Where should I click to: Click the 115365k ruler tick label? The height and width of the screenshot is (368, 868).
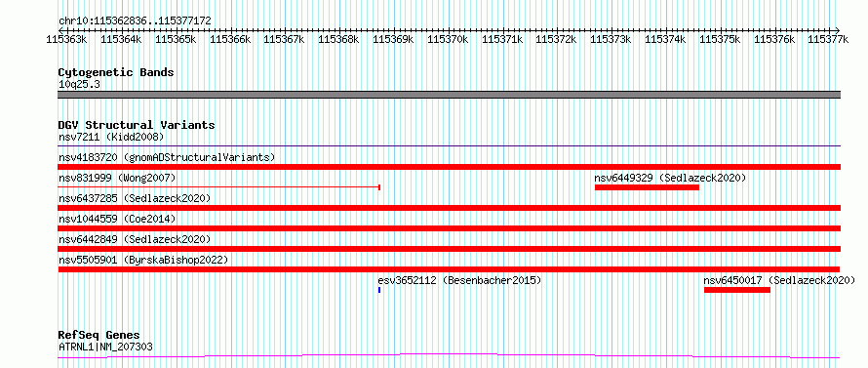pyautogui.click(x=175, y=39)
